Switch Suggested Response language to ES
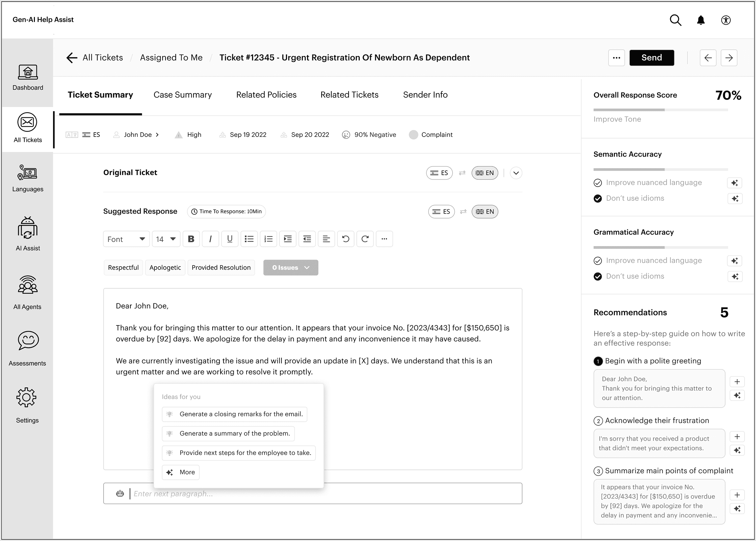The width and height of the screenshot is (756, 541). tap(441, 212)
